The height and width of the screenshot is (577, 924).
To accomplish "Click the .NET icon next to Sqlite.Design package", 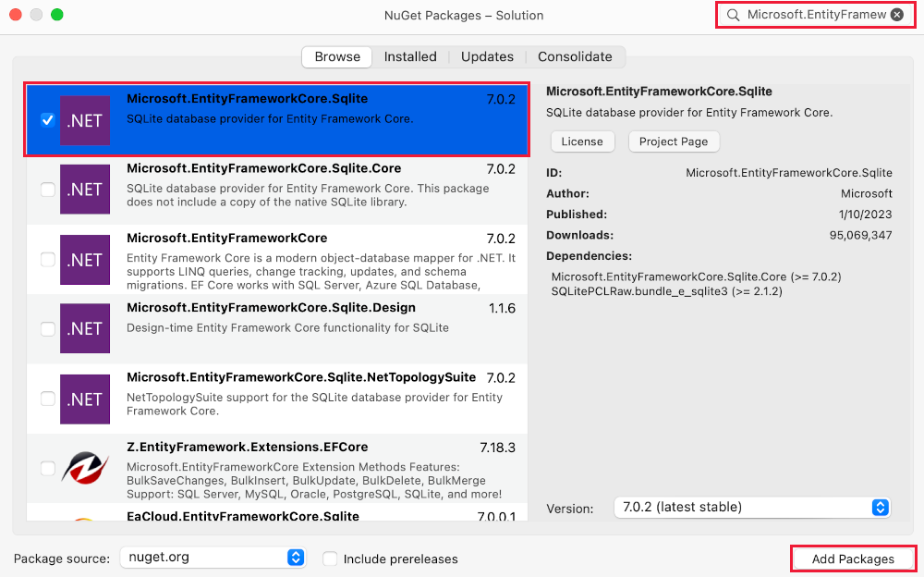I will click(84, 328).
